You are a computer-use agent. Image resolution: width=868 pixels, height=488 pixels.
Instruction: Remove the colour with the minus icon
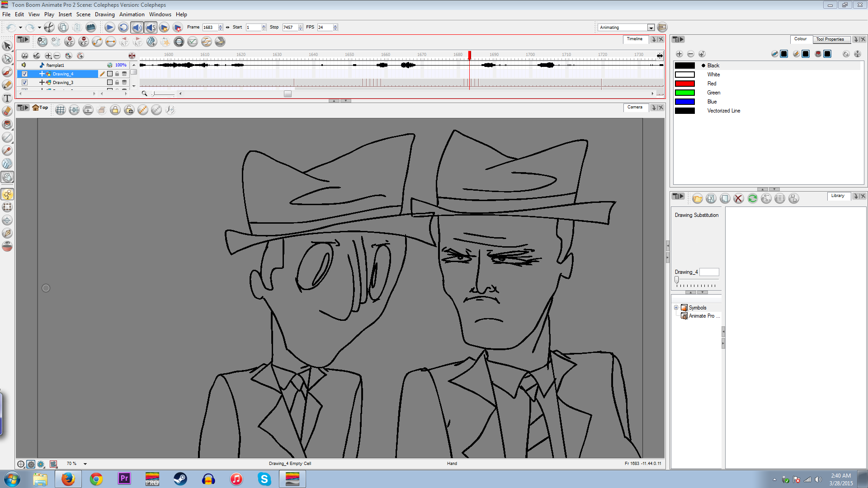point(690,54)
